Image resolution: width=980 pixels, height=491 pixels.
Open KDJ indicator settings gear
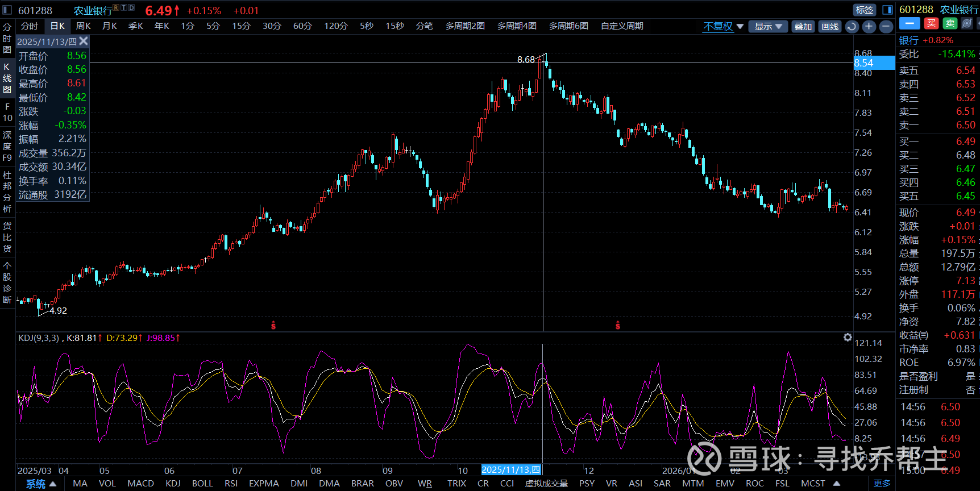coord(848,338)
